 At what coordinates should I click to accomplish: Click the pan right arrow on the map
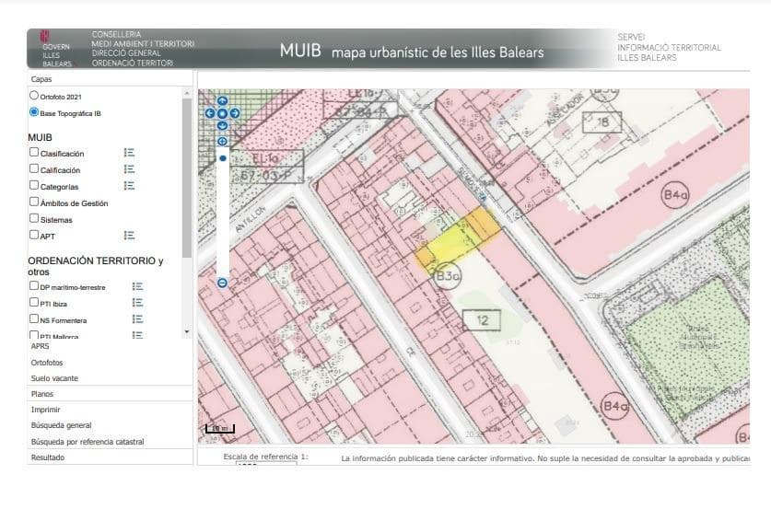pyautogui.click(x=234, y=112)
